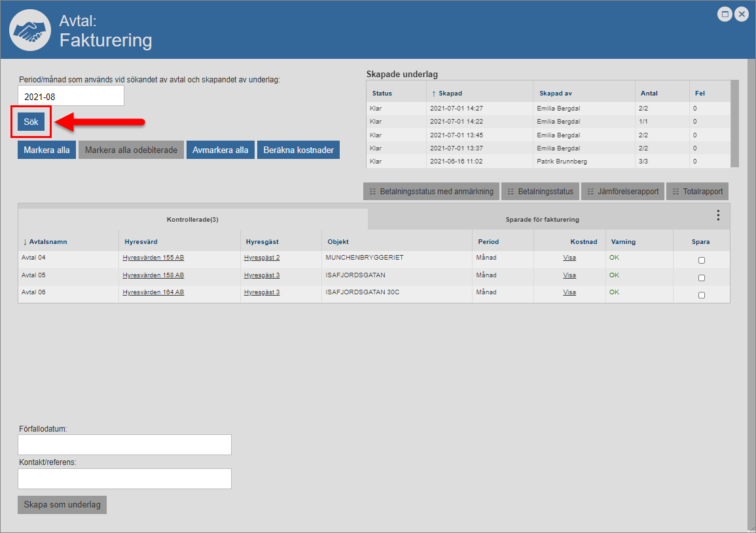
Task: Maximize the Fakturering window
Action: tap(725, 14)
